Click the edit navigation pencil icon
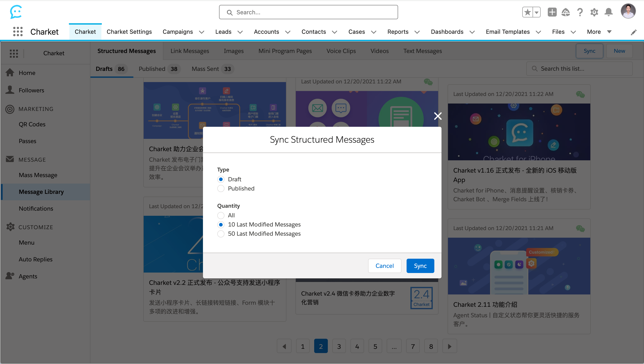 [x=633, y=32]
